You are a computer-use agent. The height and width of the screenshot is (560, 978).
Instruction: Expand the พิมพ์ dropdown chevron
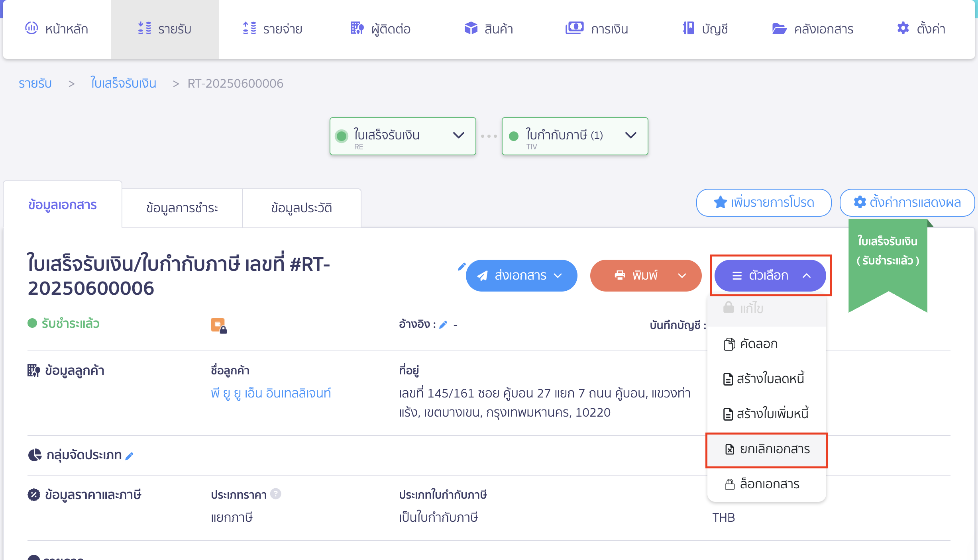682,276
